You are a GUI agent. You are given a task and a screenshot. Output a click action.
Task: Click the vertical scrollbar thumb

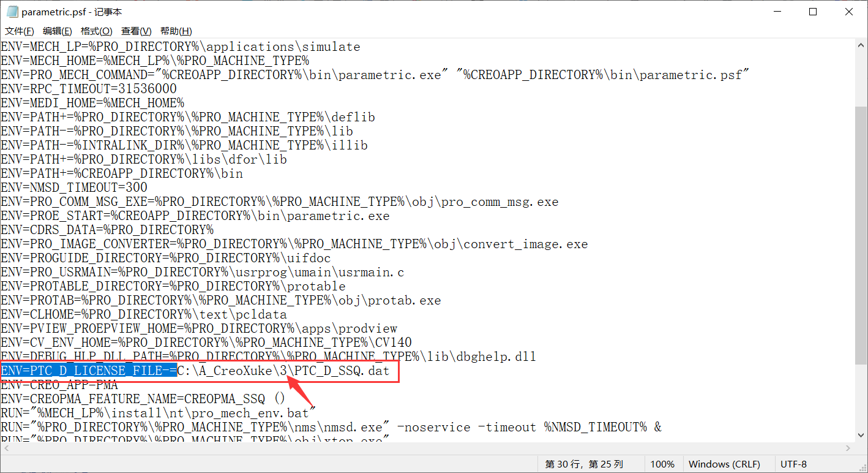pos(861,235)
